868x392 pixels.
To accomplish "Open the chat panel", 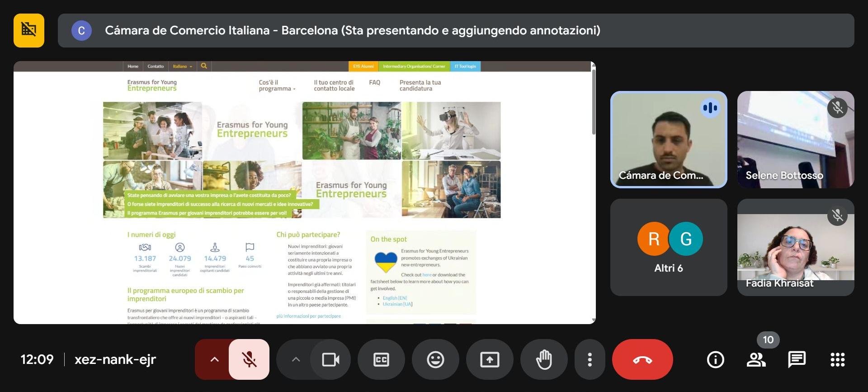I will (x=797, y=359).
